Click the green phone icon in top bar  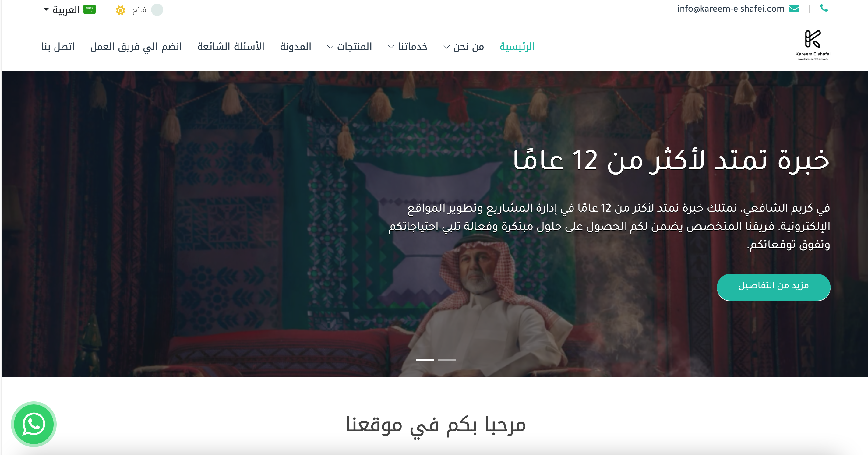click(824, 8)
